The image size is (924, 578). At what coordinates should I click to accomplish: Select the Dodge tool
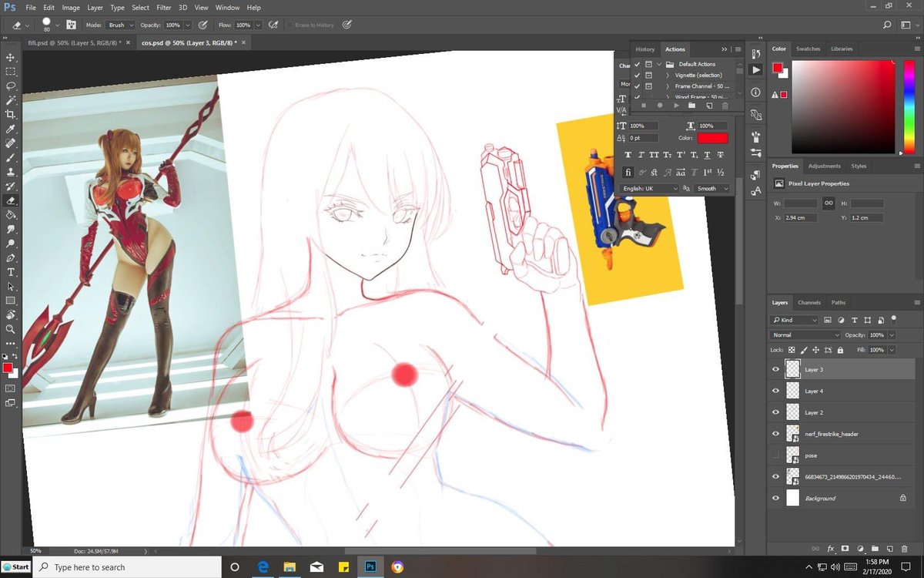point(11,244)
